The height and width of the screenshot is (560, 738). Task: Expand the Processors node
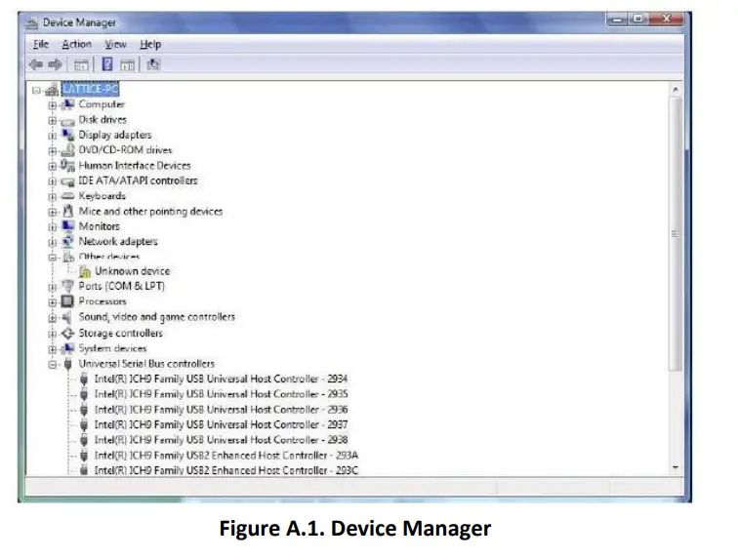pos(53,302)
